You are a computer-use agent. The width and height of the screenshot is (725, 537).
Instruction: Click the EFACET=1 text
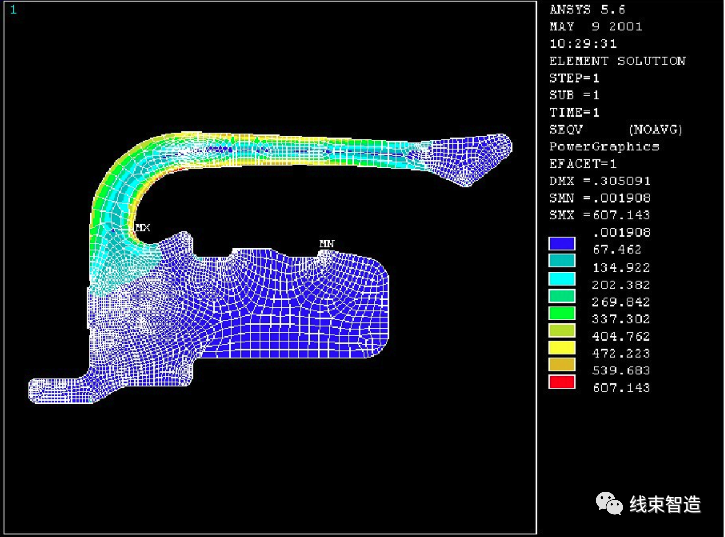(583, 164)
